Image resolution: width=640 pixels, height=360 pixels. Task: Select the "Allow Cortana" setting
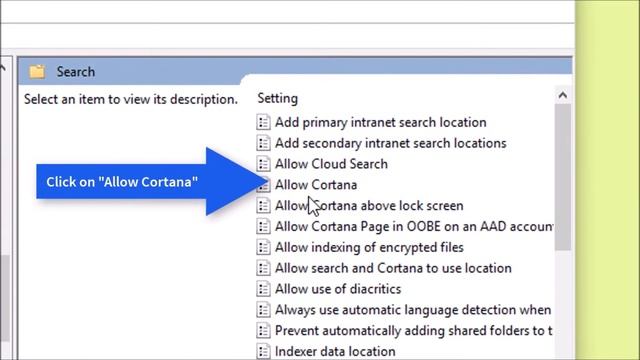click(x=316, y=184)
